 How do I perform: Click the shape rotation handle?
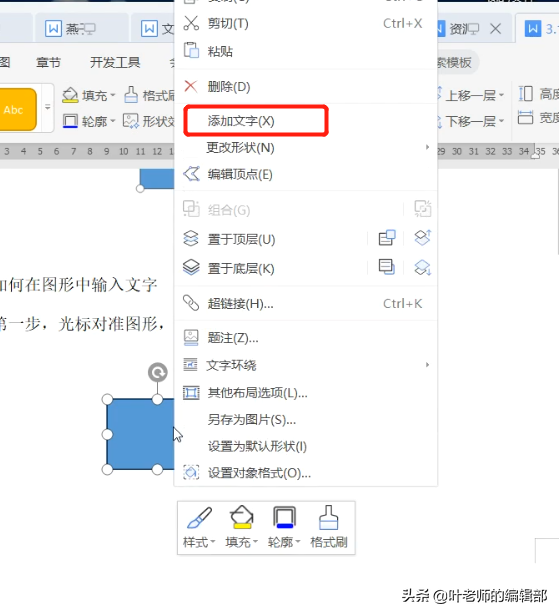point(158,372)
